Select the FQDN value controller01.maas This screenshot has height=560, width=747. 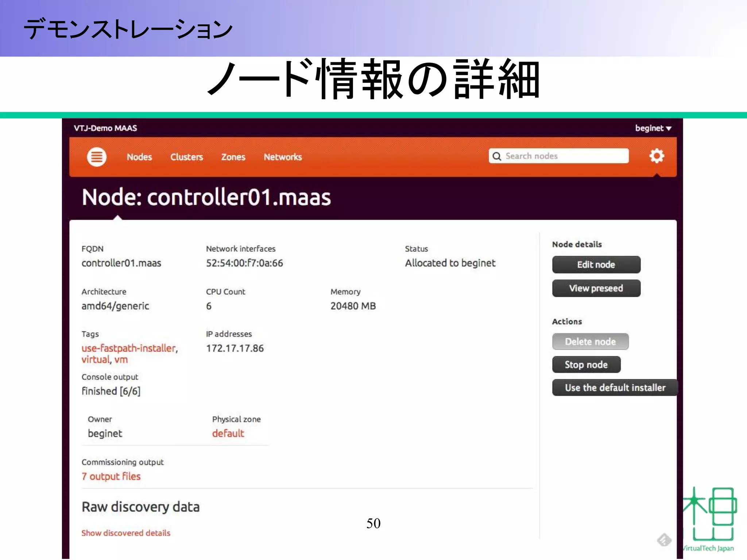point(121,263)
